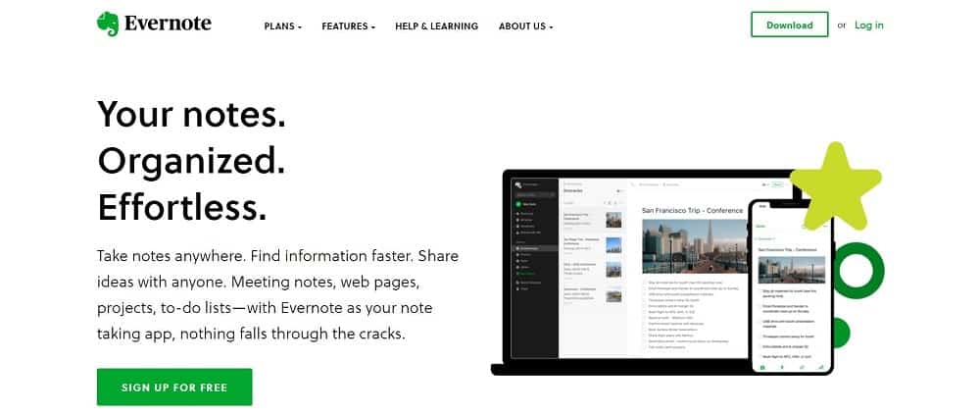This screenshot has height=414, width=980.
Task: Click the San Francisco photo in laptop mockup
Action: click(x=695, y=246)
